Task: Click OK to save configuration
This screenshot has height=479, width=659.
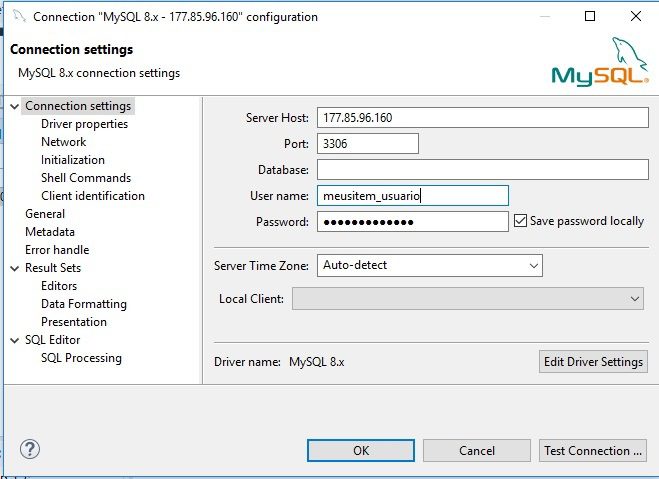Action: 361,450
